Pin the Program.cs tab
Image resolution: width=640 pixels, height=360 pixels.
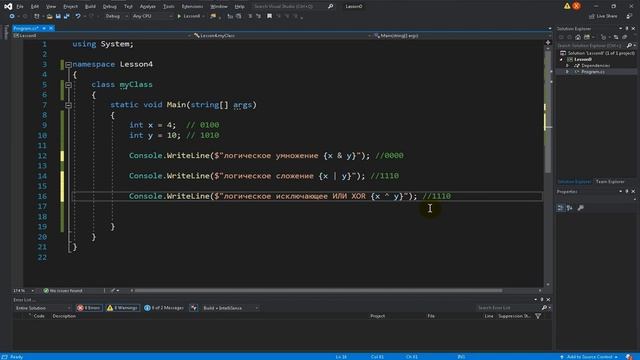[44, 28]
